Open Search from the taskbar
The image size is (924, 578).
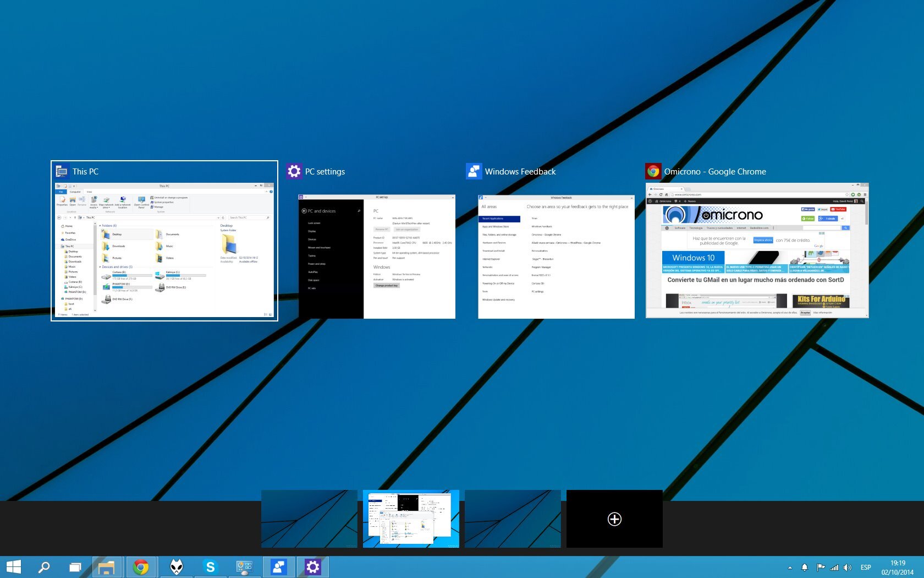pyautogui.click(x=44, y=566)
